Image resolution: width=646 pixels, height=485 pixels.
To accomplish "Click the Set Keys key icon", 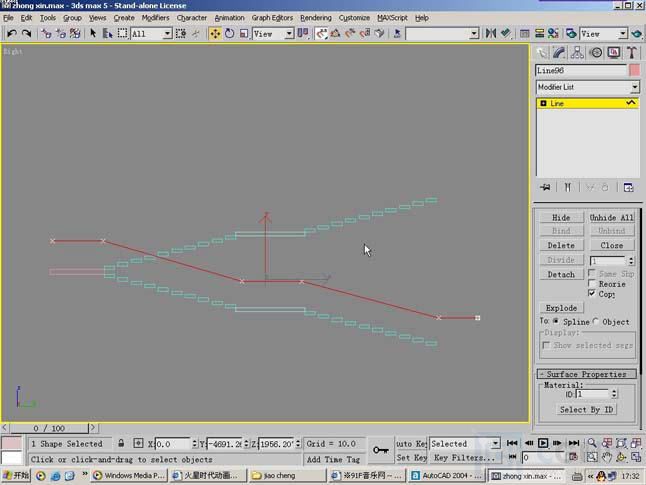I will click(x=380, y=450).
